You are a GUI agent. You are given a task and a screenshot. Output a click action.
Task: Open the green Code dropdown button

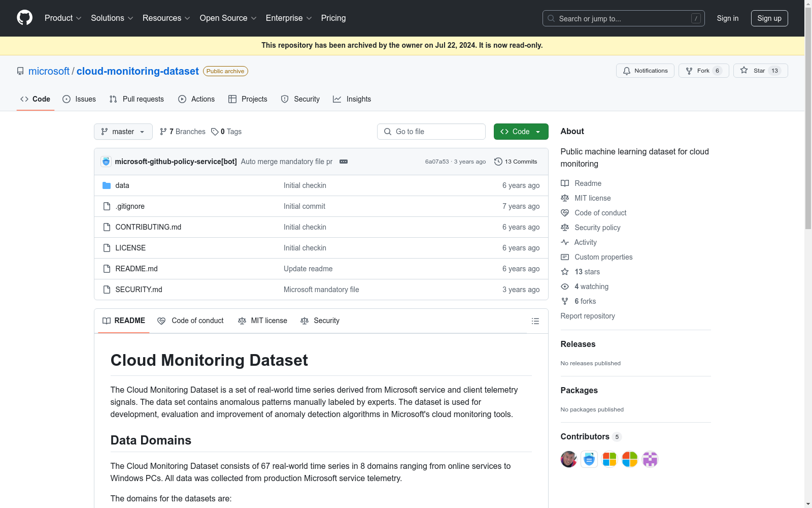click(x=521, y=132)
